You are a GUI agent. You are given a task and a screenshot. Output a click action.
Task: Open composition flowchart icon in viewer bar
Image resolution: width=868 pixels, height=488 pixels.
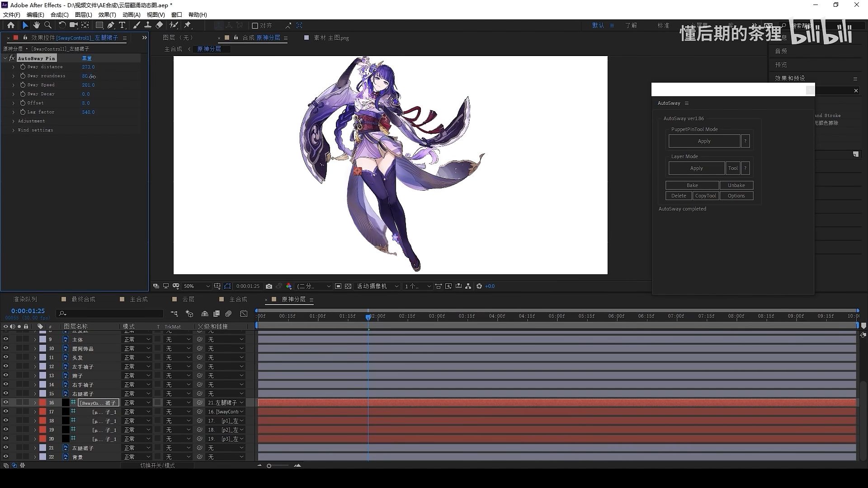click(x=468, y=286)
